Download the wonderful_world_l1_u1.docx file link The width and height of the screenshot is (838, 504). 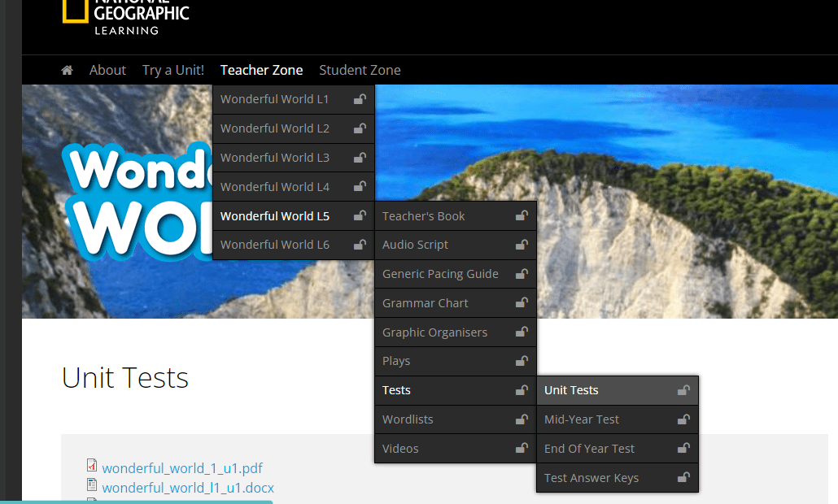point(188,488)
